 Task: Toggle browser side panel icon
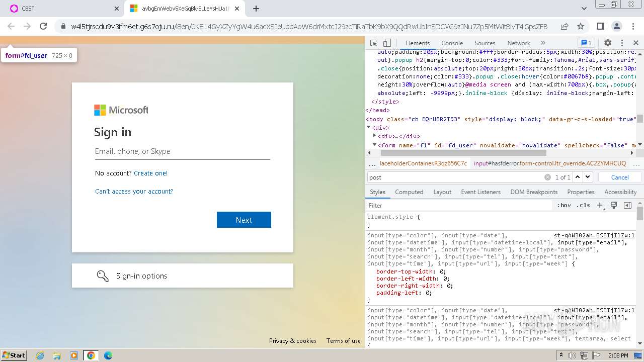click(600, 26)
